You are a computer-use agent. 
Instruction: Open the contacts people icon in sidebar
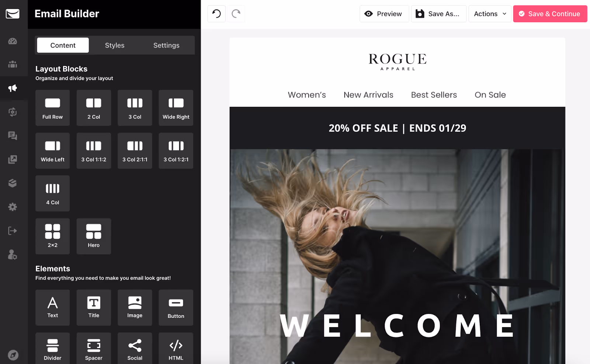(x=13, y=64)
